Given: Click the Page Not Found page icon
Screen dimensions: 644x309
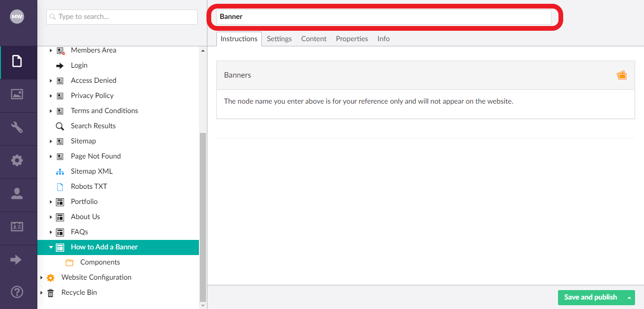Looking at the screenshot, I should (x=60, y=157).
